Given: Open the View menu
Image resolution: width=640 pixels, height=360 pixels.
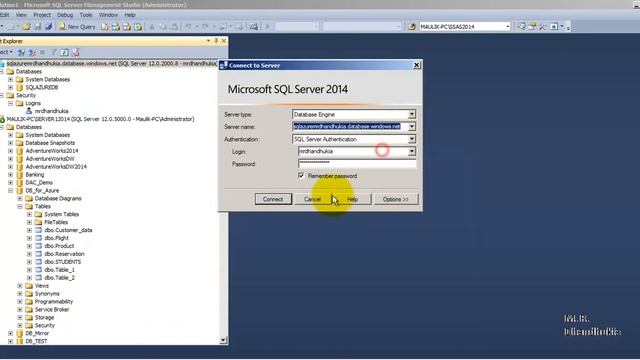Looking at the screenshot, I should 21,15.
